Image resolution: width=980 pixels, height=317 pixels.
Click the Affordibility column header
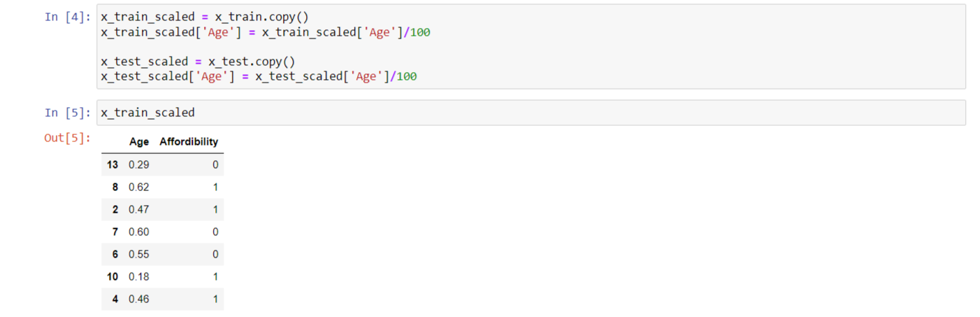coord(189,142)
